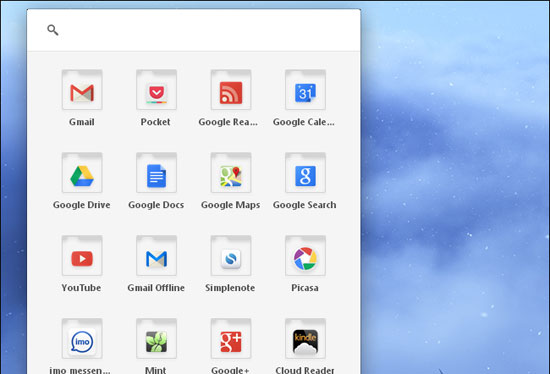Screen dimensions: 550x374
Task: Open the Gmail Offline icon
Action: [x=156, y=255]
